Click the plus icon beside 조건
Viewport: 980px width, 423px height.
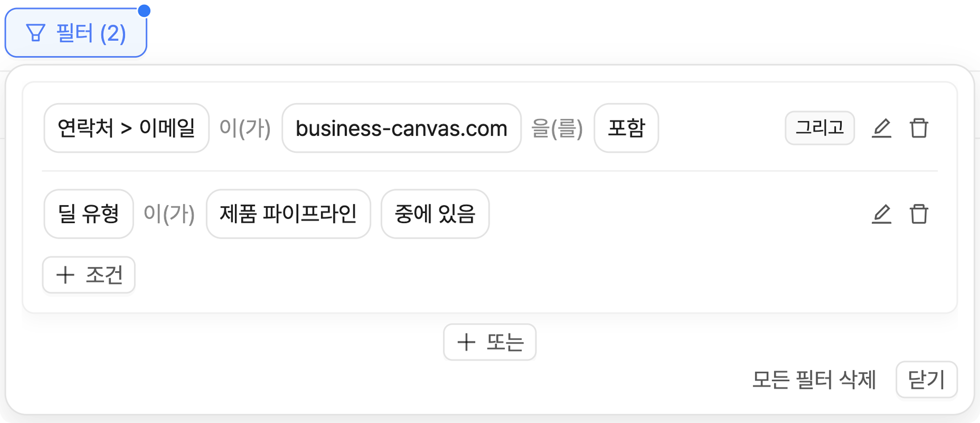(x=65, y=275)
